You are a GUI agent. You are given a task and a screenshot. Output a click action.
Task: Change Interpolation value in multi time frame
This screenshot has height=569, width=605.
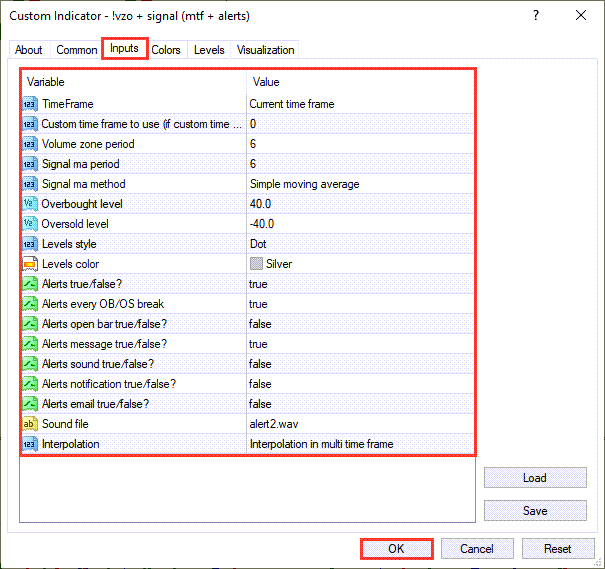pyautogui.click(x=321, y=444)
